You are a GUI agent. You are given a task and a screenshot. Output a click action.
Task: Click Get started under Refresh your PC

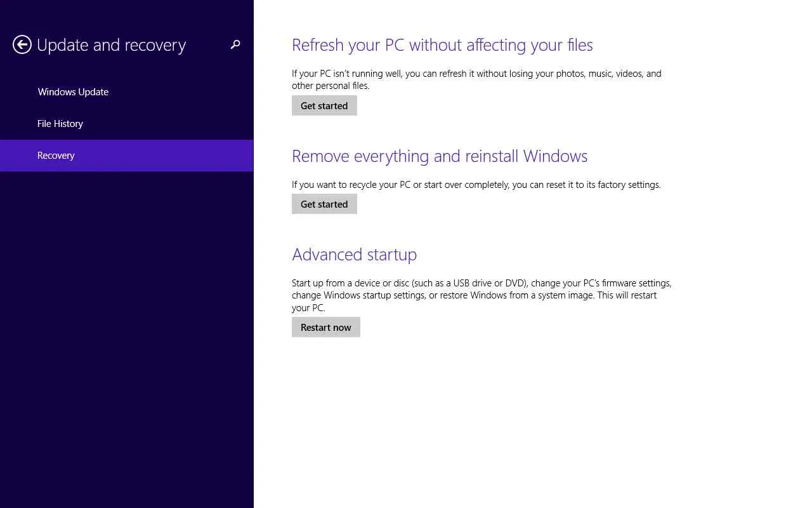click(324, 105)
